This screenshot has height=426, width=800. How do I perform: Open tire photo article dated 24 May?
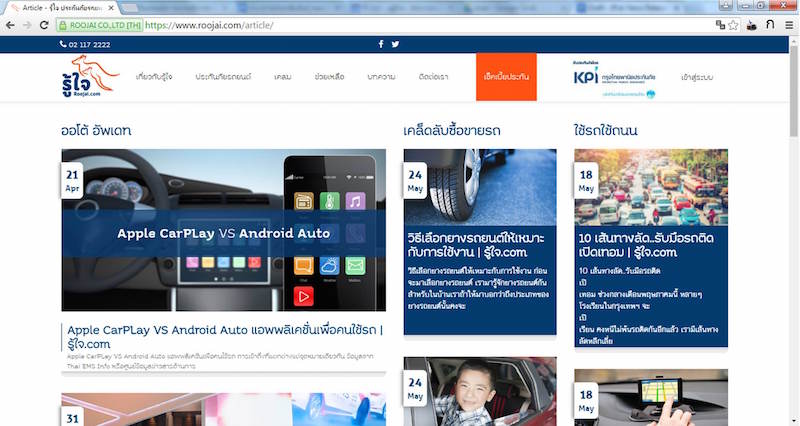pos(480,187)
